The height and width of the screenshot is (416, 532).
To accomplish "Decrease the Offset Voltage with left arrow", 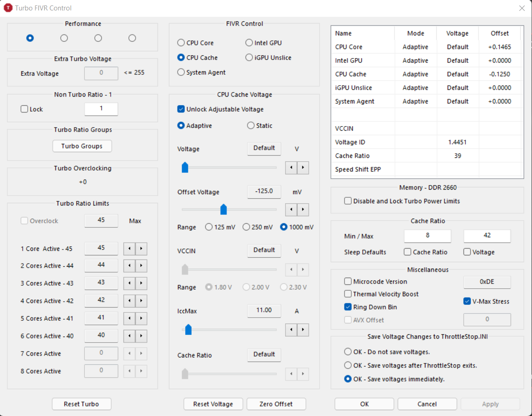I will (x=291, y=210).
